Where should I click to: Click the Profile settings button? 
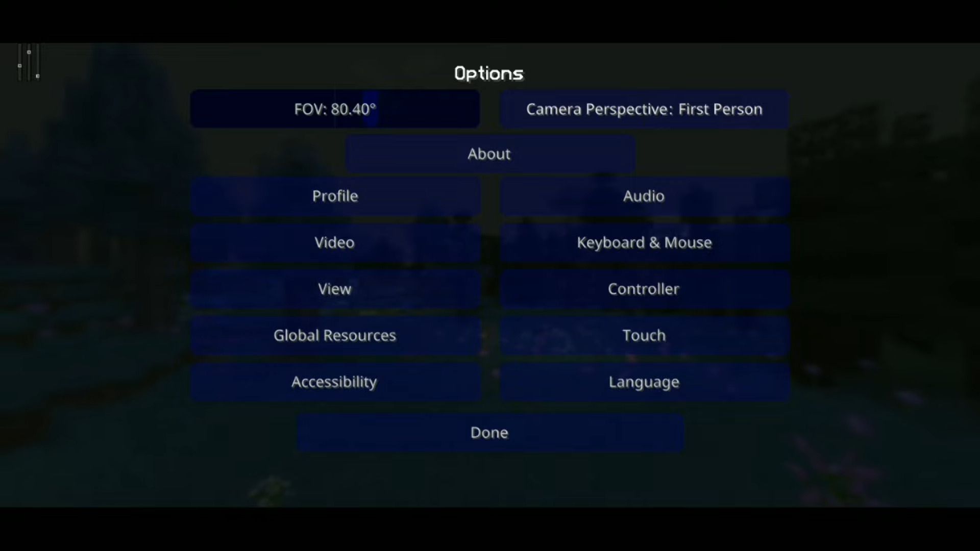(335, 196)
